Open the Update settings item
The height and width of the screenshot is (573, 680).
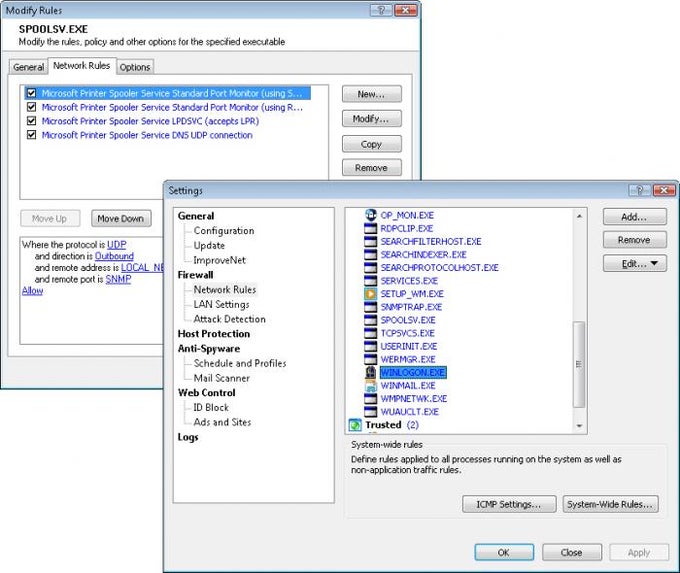click(x=209, y=246)
